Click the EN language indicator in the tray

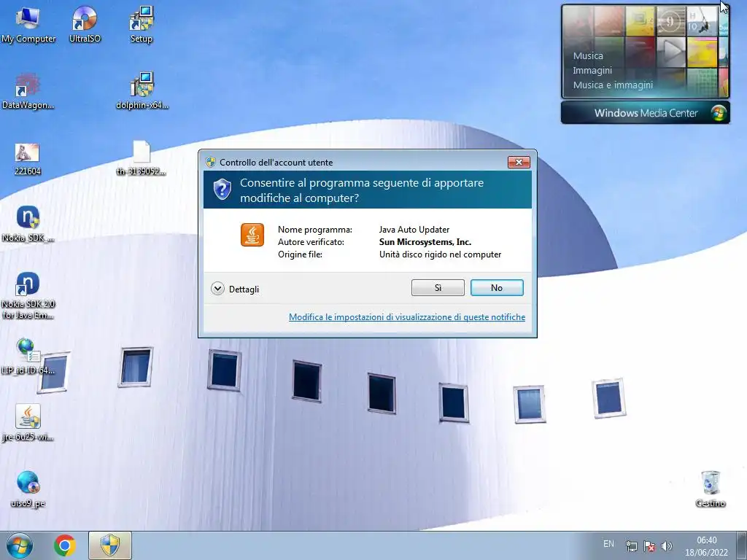pyautogui.click(x=608, y=544)
